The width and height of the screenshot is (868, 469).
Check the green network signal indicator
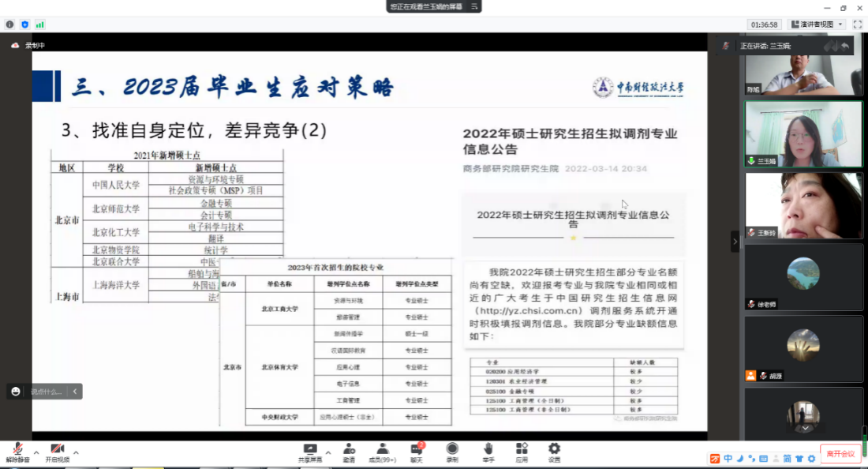click(x=40, y=24)
